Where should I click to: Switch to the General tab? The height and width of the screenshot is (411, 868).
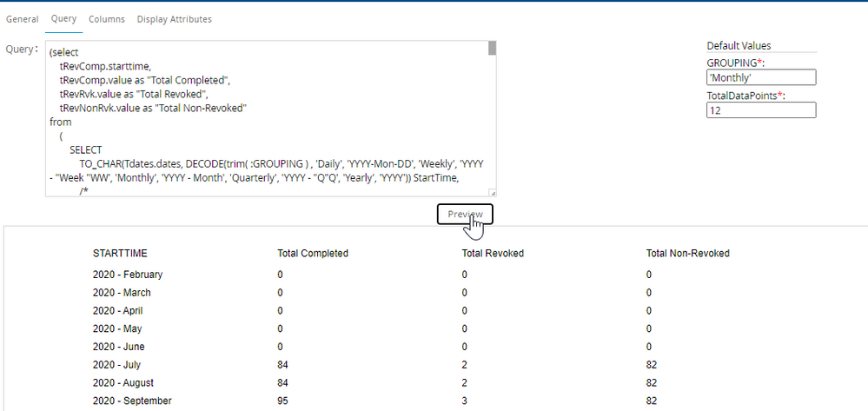22,18
